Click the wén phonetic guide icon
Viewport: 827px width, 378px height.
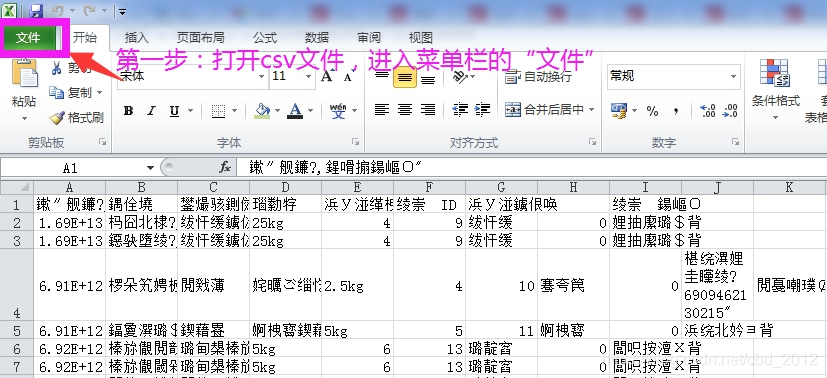click(x=338, y=110)
